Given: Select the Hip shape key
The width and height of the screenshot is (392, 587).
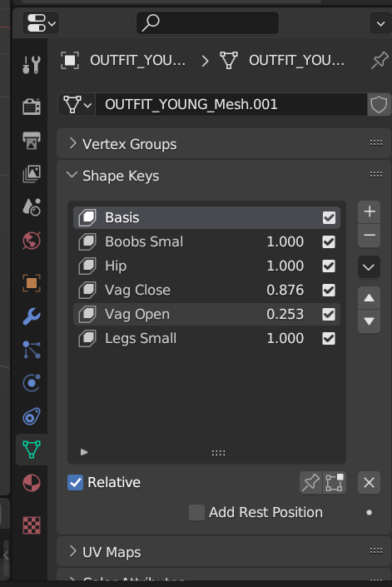Looking at the screenshot, I should (x=206, y=266).
